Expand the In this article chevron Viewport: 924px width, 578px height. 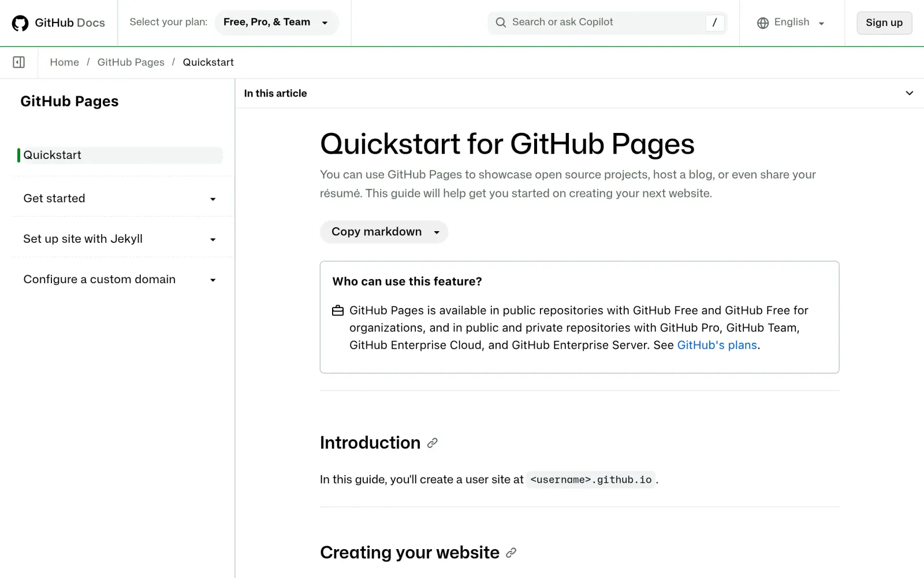click(x=910, y=93)
